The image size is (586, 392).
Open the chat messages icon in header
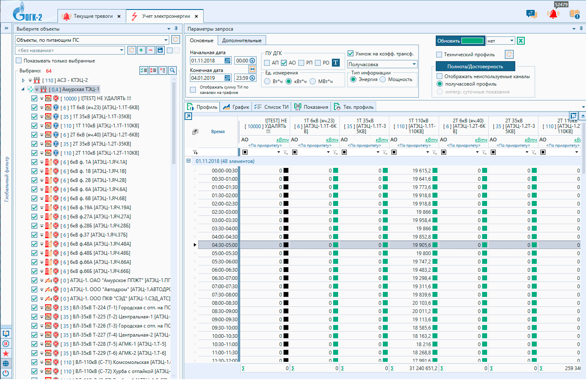coord(531,14)
